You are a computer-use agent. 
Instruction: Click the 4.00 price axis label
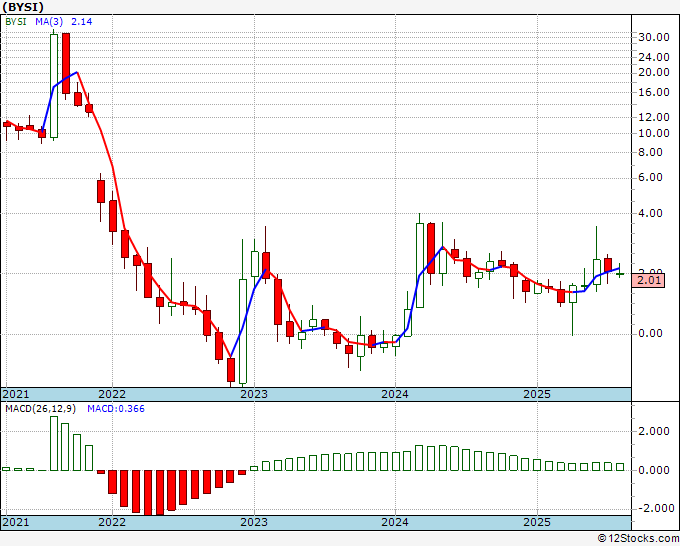click(x=650, y=213)
